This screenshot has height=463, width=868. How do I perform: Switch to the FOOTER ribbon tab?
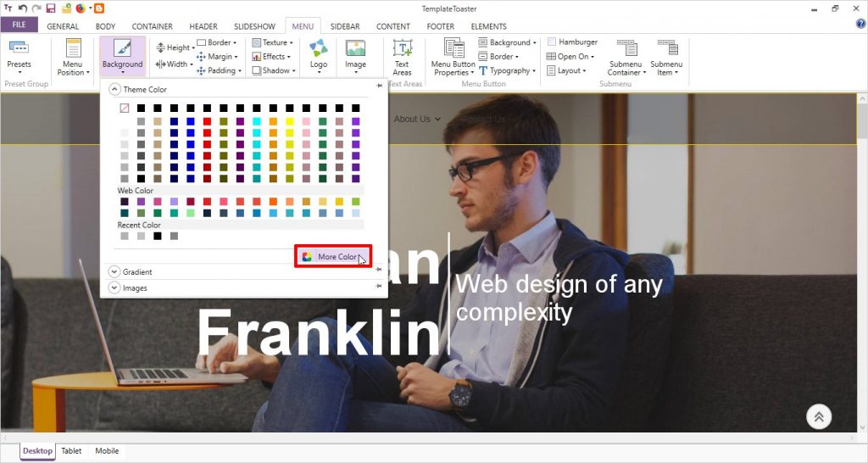click(441, 26)
